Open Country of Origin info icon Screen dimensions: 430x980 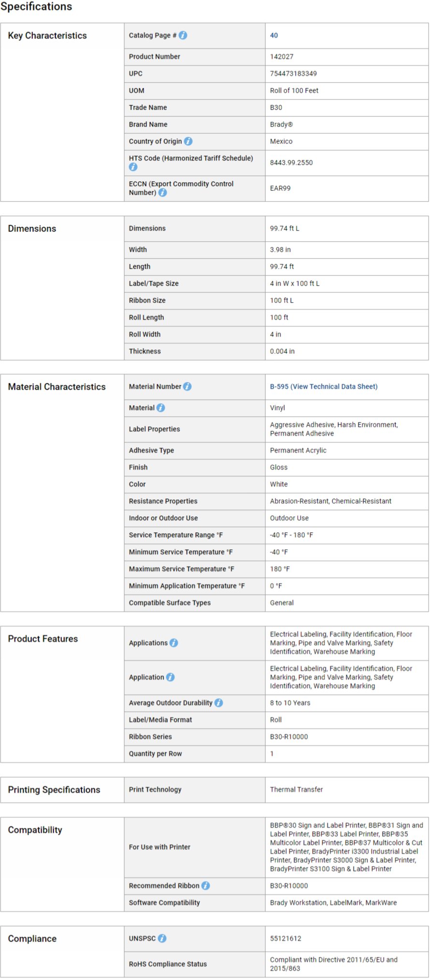188,141
